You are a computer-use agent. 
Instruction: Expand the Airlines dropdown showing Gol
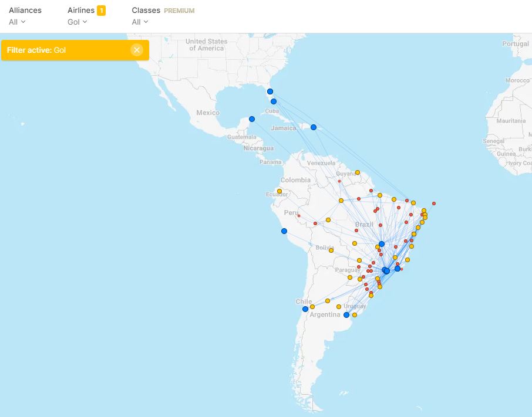[x=77, y=22]
